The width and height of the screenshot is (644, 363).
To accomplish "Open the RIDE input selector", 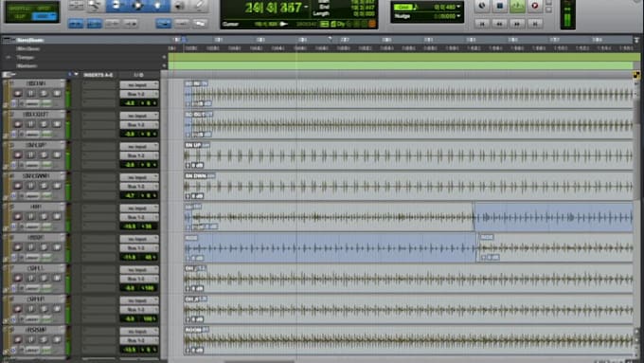I will [139, 239].
